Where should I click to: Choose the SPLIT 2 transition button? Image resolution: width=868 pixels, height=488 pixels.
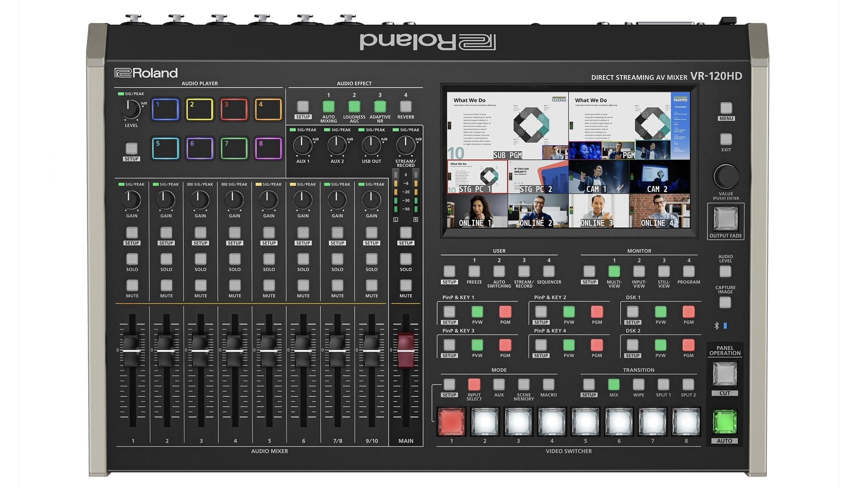pyautogui.click(x=688, y=384)
